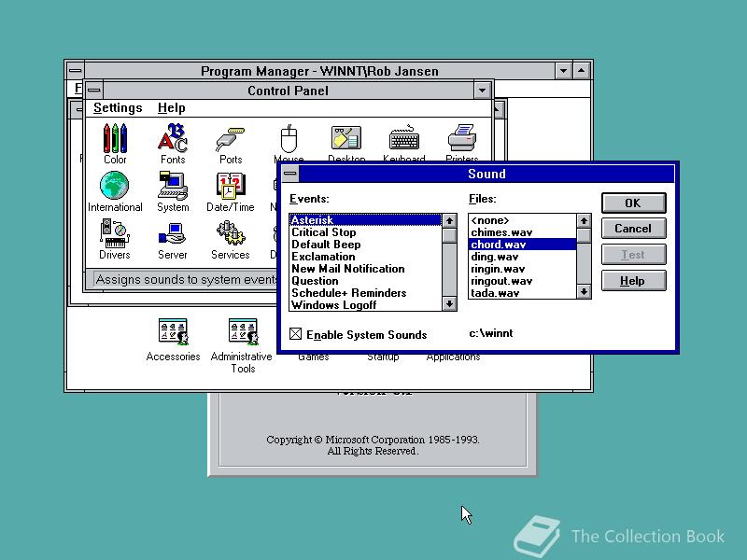This screenshot has height=560, width=747.
Task: Click the Events list upward arrow
Action: click(449, 220)
